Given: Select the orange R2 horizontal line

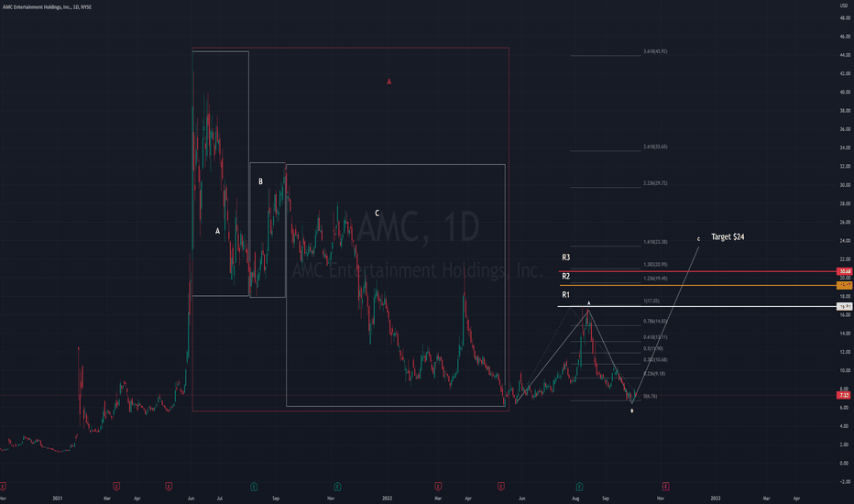Looking at the screenshot, I should point(697,285).
